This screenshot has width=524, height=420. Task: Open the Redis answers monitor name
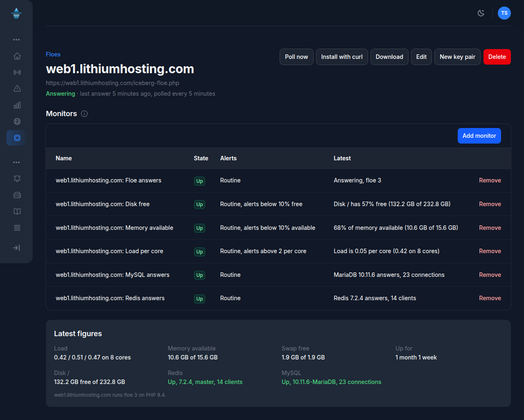(110, 298)
